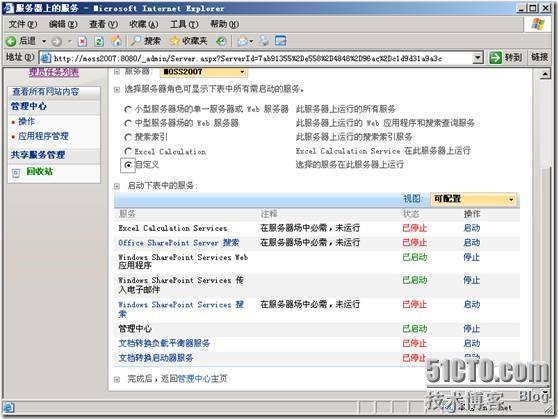The width and height of the screenshot is (558, 419).
Task: Open 文档转换启动器服务 link
Action: coord(156,358)
